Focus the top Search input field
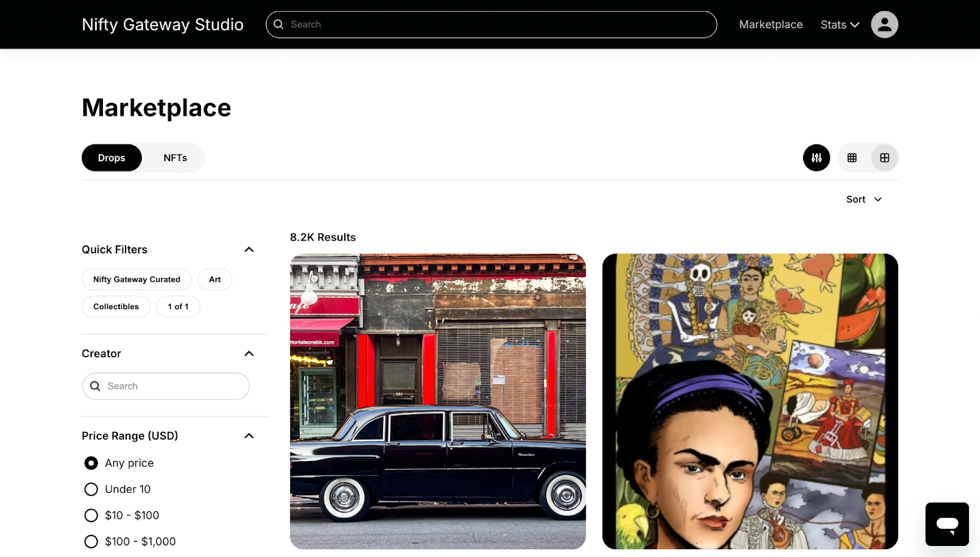The height and width of the screenshot is (557, 980). [491, 24]
